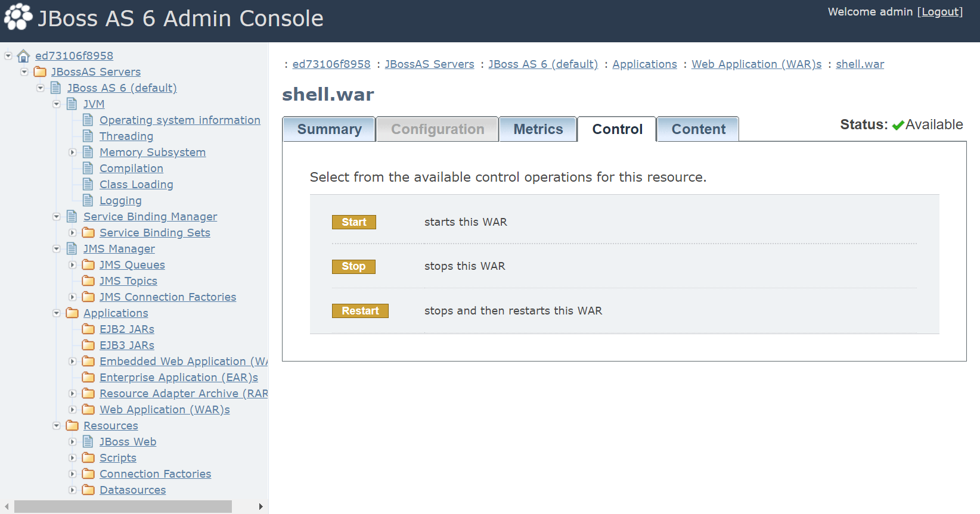Click the document icon beside Service Binding Manager

point(72,217)
